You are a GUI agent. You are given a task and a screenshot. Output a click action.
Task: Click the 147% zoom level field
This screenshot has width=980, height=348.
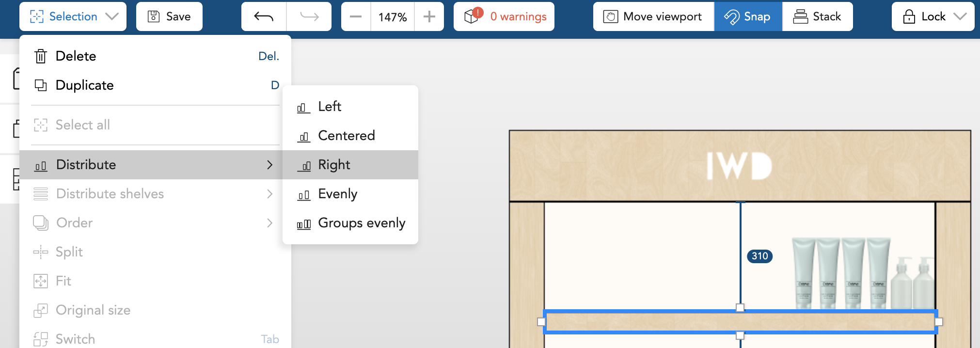393,17
